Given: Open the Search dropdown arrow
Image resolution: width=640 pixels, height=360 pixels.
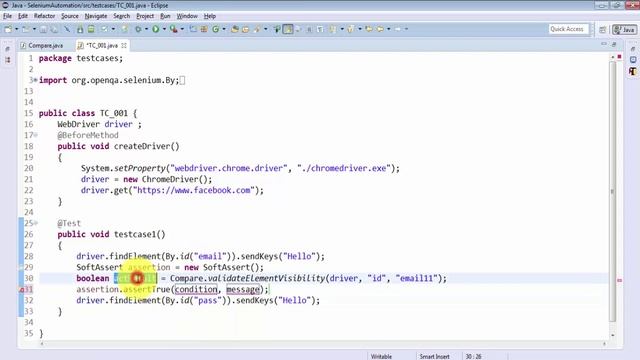Looking at the screenshot, I should [266, 29].
